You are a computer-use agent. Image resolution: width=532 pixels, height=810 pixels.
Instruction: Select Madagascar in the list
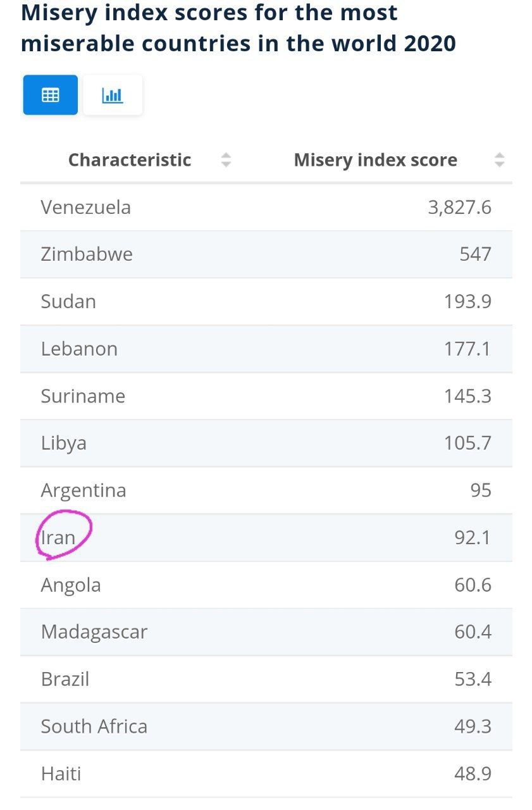[x=94, y=632]
